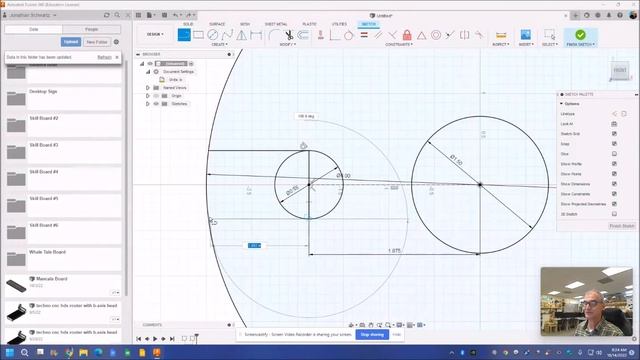This screenshot has height=360, width=640.
Task: Open the MODIFY dropdown menu
Action: coord(287,44)
